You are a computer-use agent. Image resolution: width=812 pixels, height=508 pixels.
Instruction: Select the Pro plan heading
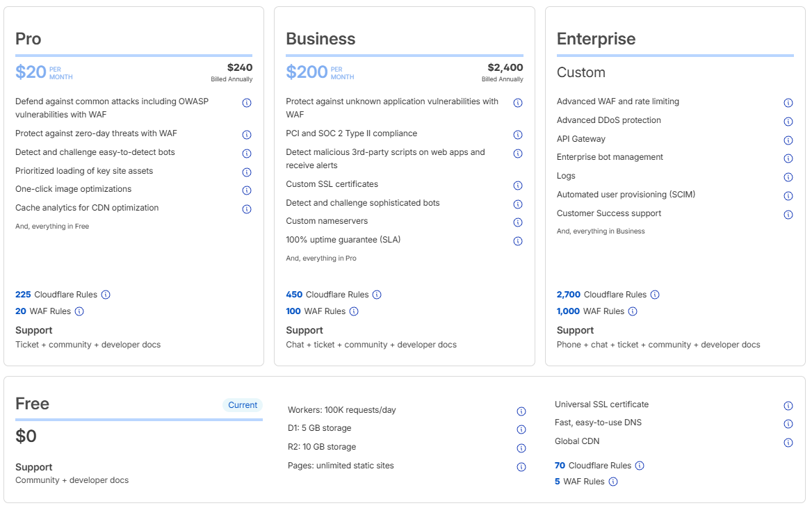pos(28,39)
